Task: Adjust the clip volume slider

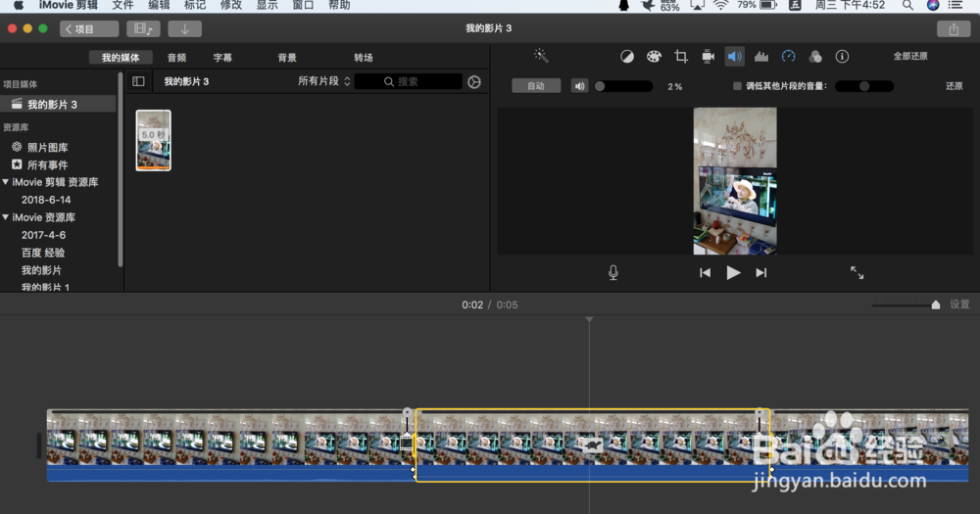Action: click(623, 86)
